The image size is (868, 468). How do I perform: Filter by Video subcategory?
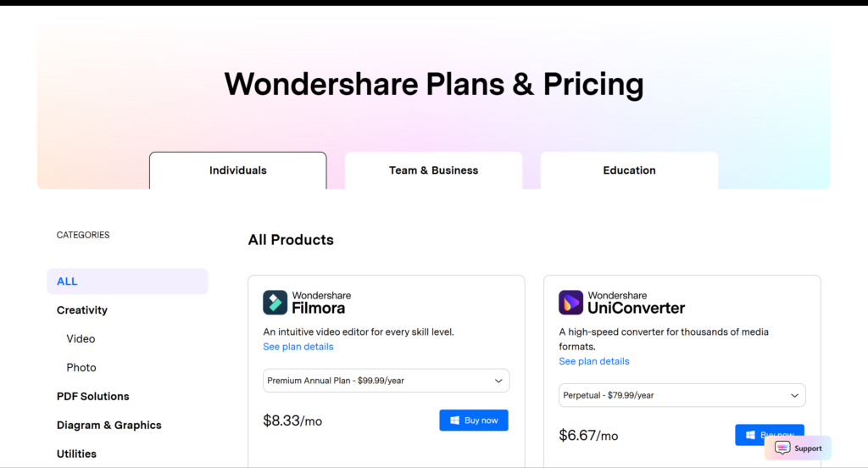(81, 339)
